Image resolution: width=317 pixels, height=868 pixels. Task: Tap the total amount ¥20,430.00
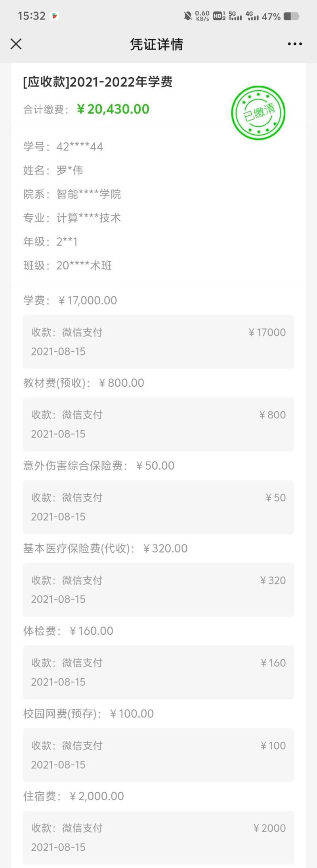tap(113, 109)
